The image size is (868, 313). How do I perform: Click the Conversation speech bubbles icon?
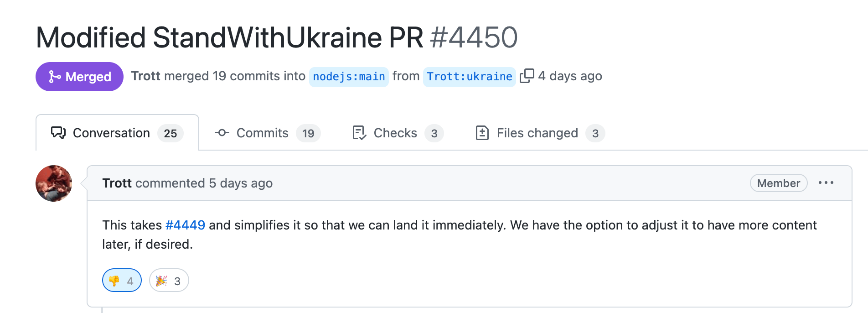pos(58,133)
